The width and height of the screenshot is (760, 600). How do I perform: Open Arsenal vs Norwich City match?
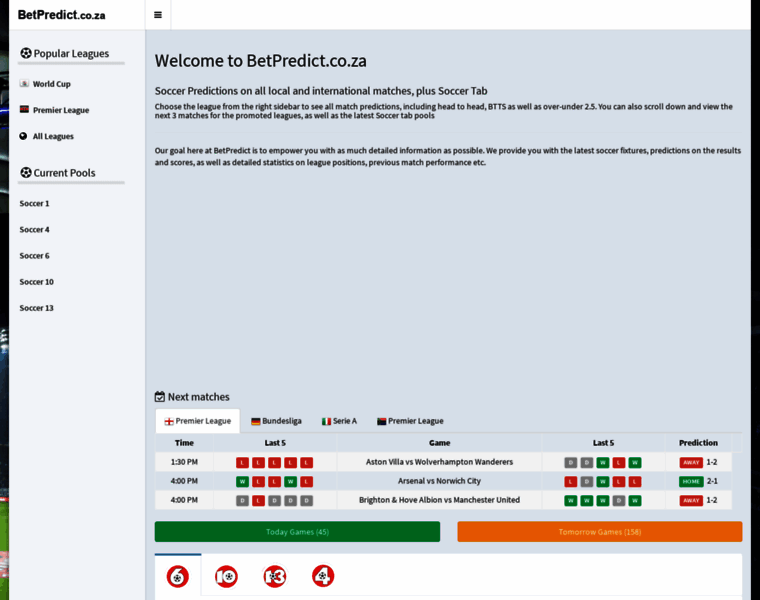(x=439, y=481)
